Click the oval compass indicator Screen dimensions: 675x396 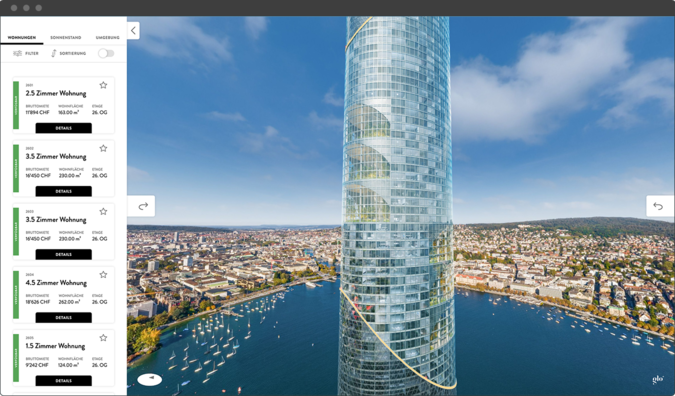(150, 379)
